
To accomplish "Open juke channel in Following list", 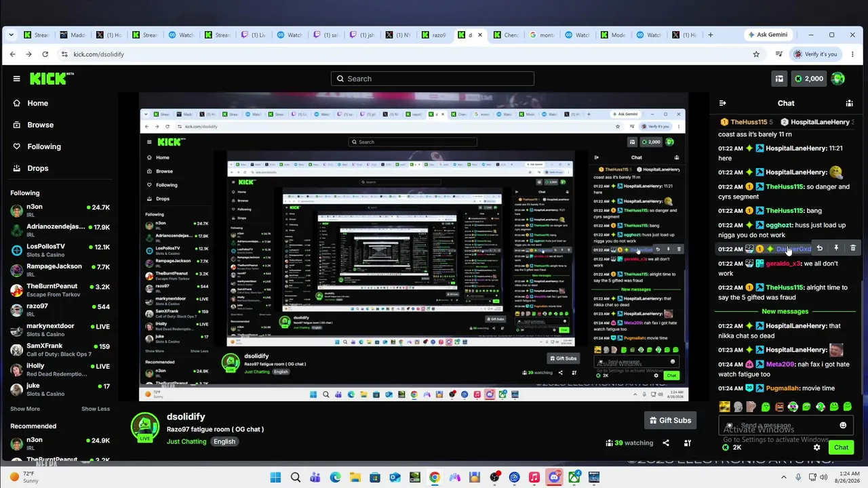I will coord(60,389).
